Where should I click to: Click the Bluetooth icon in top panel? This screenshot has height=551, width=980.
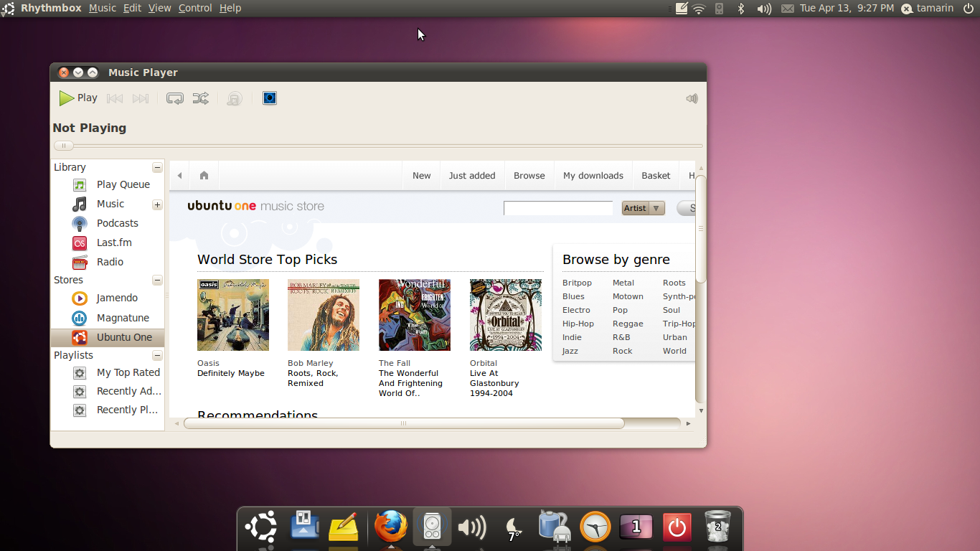pyautogui.click(x=741, y=8)
